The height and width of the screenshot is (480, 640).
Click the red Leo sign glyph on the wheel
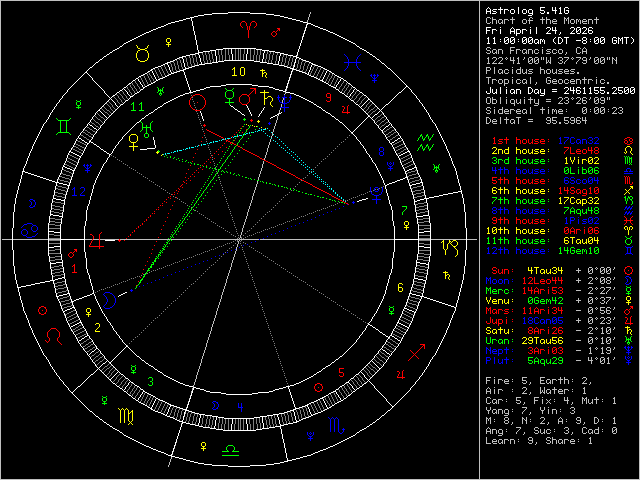(53, 336)
